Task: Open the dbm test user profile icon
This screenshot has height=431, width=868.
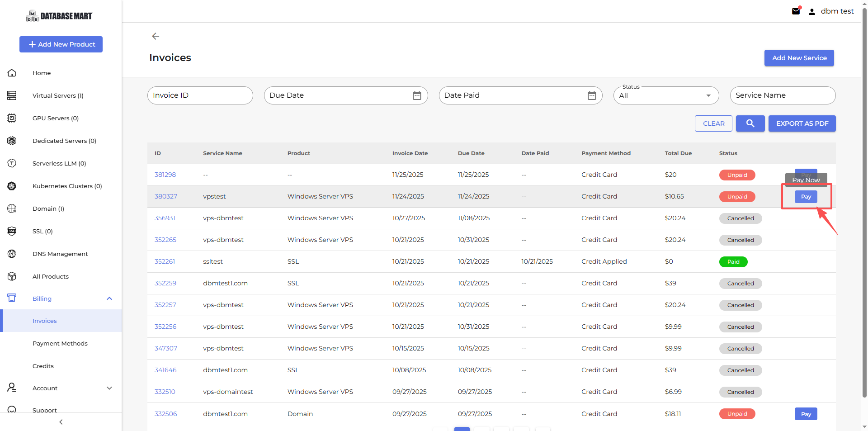Action: (x=812, y=12)
